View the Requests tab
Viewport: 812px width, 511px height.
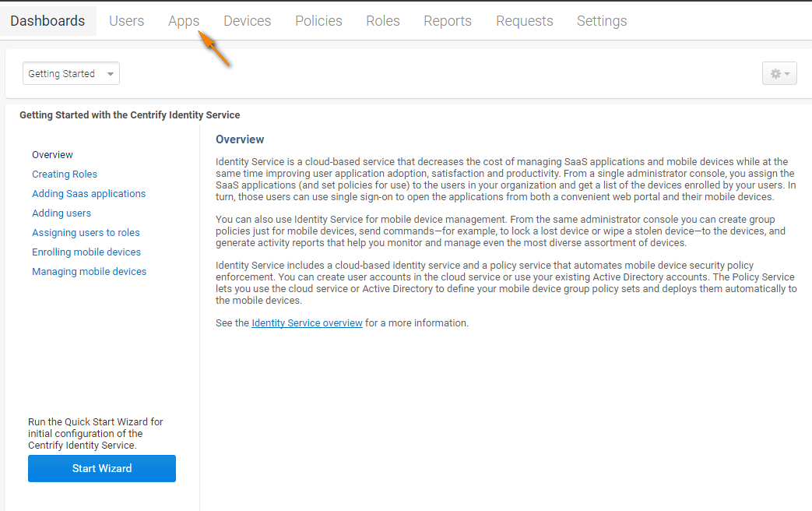pyautogui.click(x=524, y=21)
